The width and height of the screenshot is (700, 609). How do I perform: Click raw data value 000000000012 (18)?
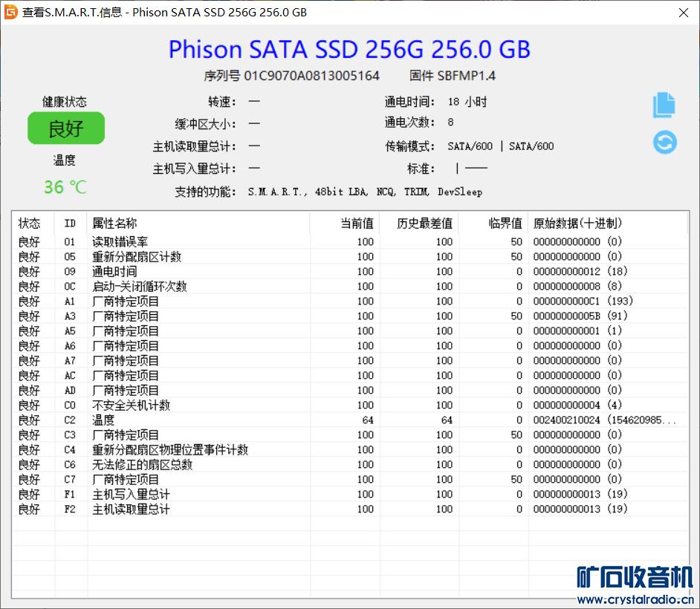click(580, 271)
